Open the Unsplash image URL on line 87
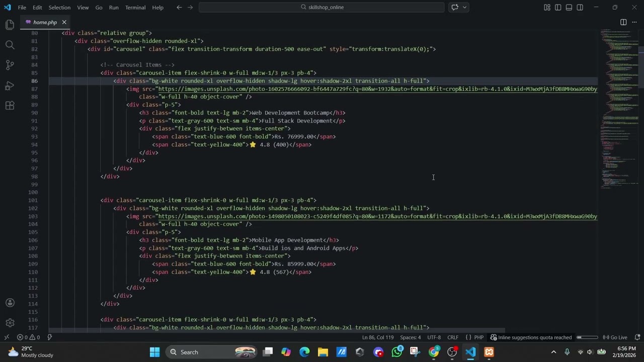644x362 pixels. [x=377, y=89]
